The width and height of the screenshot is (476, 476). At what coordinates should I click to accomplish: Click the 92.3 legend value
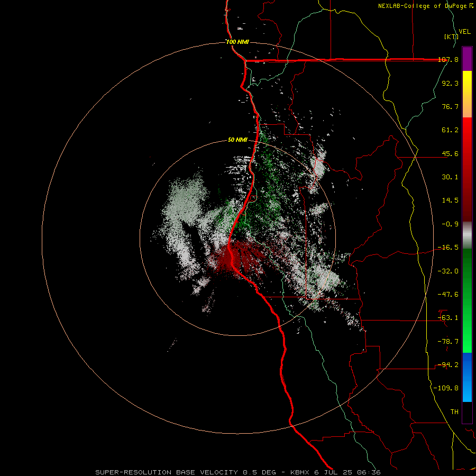[450, 83]
